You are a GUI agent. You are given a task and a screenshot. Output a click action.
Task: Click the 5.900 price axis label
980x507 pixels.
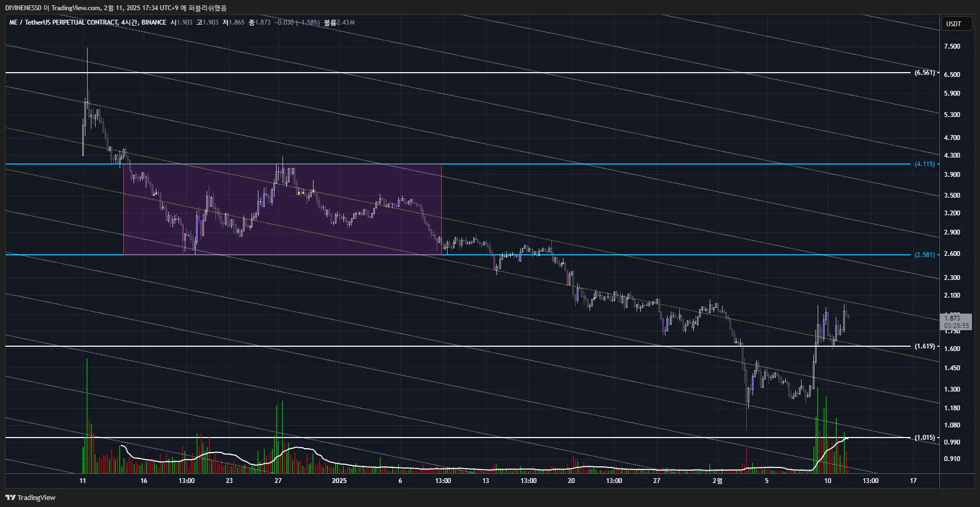[952, 93]
